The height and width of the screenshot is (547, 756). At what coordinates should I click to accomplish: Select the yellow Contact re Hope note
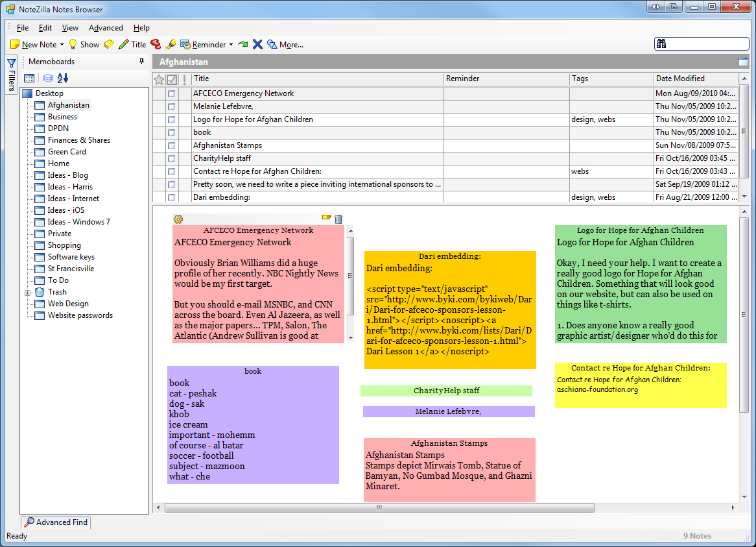click(641, 385)
